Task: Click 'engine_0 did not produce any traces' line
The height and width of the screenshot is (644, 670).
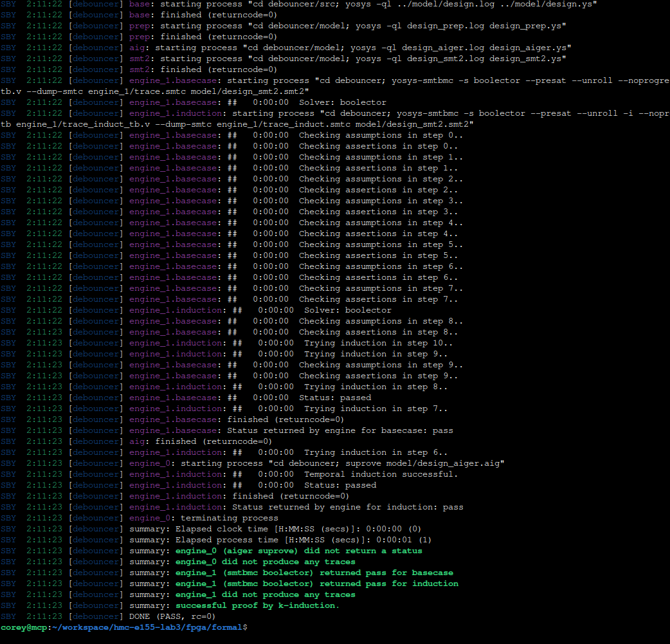Action: [x=265, y=562]
